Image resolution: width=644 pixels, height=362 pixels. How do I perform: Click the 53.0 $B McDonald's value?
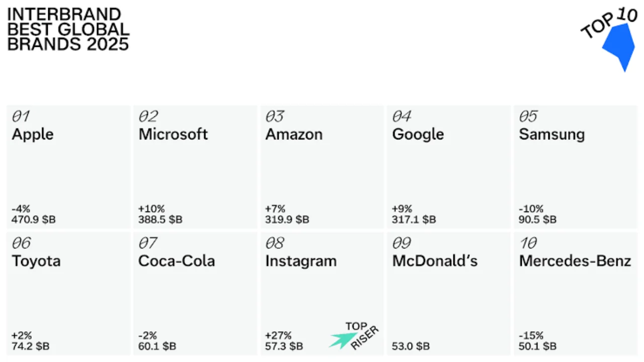coord(411,346)
